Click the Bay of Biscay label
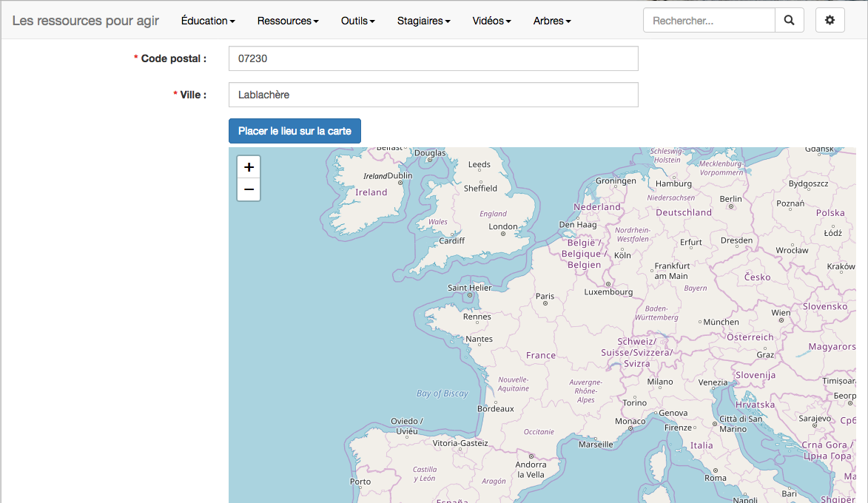The height and width of the screenshot is (503, 868). pos(443,394)
